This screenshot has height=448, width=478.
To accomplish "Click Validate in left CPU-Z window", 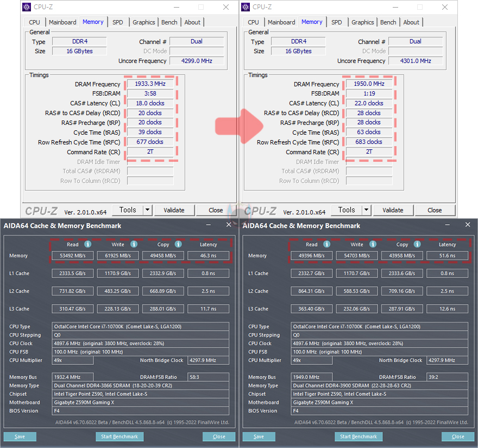I will pyautogui.click(x=174, y=210).
